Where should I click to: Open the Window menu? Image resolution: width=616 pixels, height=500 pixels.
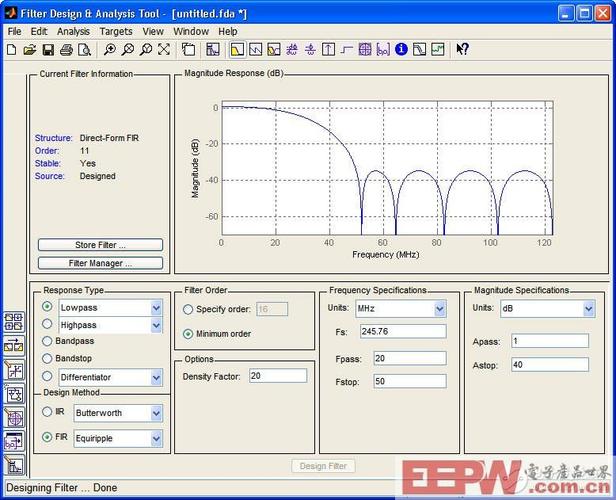[191, 31]
